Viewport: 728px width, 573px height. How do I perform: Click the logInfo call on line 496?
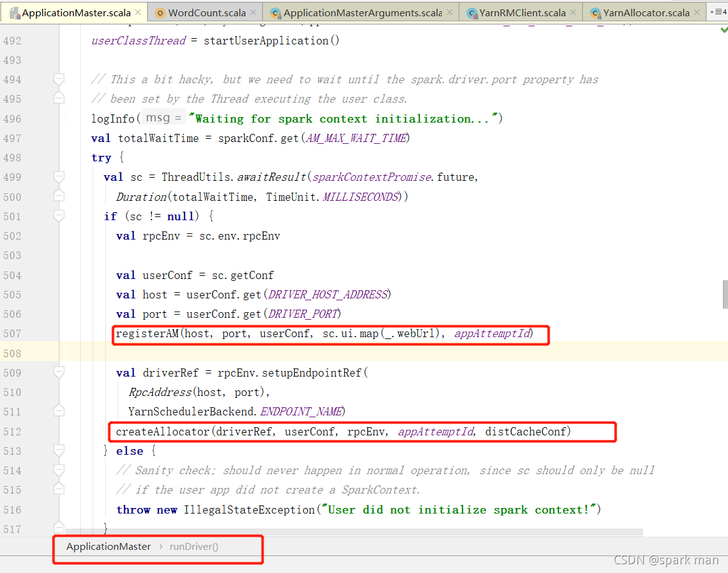pos(112,119)
